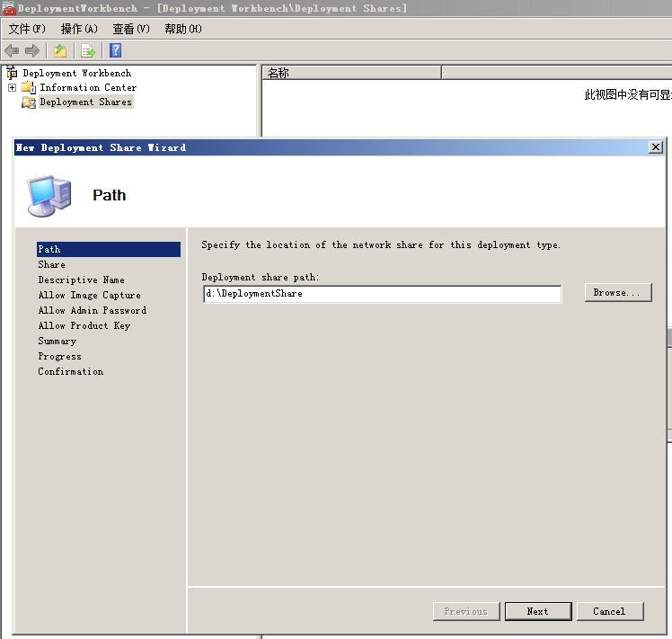Cancel the New Deployment Share Wizard
Image resolution: width=672 pixels, height=639 pixels.
608,611
